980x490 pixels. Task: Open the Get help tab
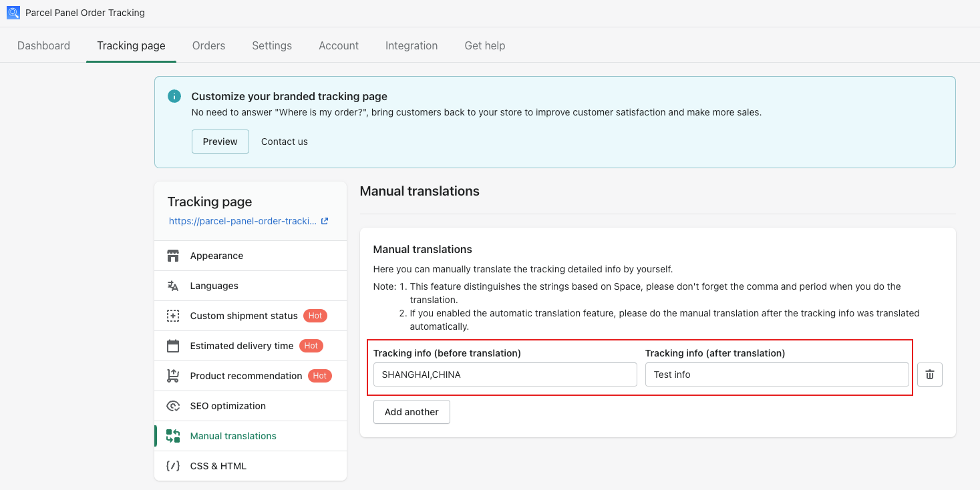click(x=485, y=45)
